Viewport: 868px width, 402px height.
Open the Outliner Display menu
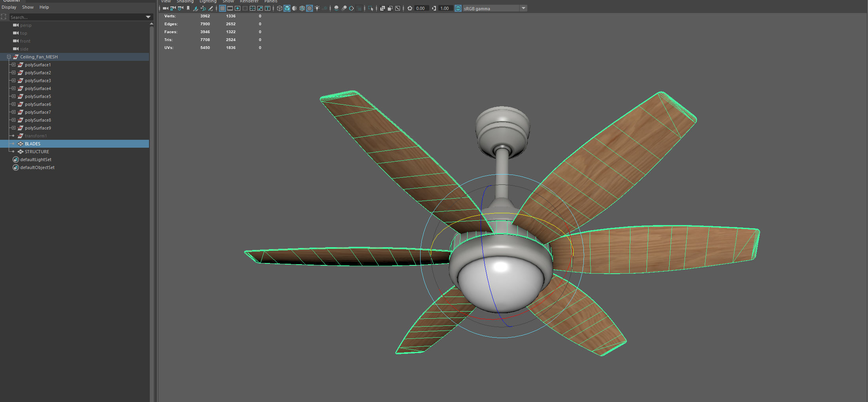[x=9, y=7]
